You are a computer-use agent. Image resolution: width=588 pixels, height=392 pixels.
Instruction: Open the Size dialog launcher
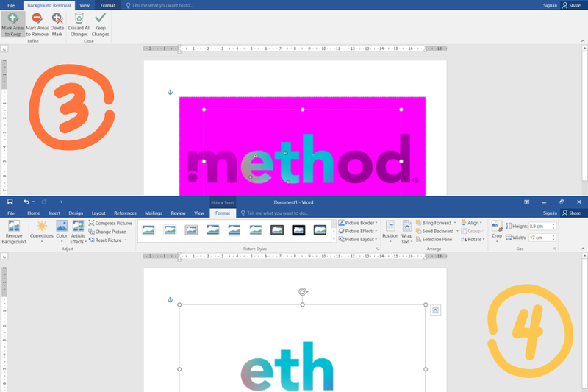[x=555, y=249]
